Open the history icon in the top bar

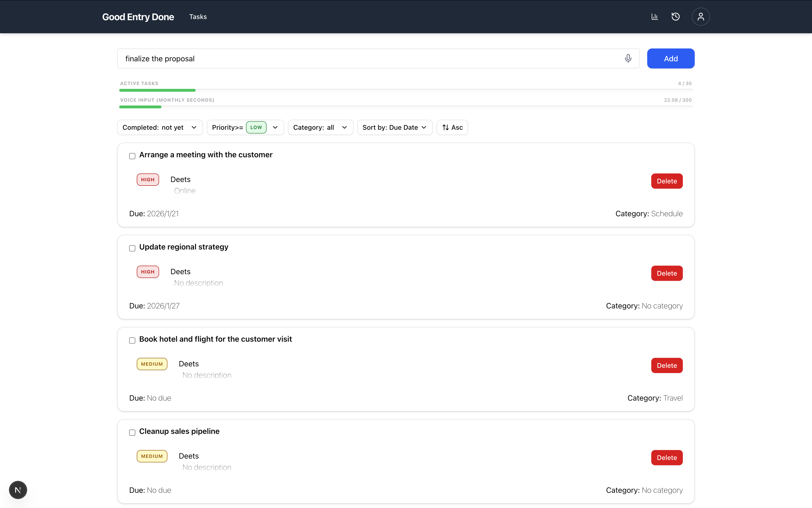(675, 16)
